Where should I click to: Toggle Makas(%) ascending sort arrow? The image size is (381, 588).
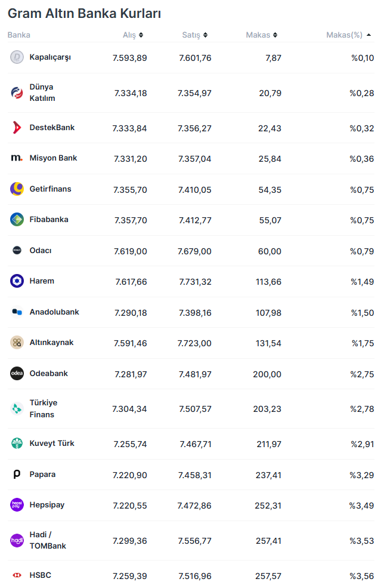point(368,35)
